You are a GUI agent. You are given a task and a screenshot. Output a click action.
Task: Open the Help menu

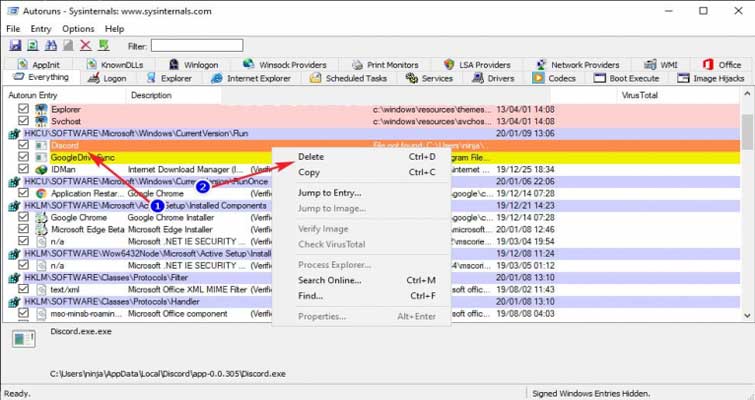click(115, 29)
